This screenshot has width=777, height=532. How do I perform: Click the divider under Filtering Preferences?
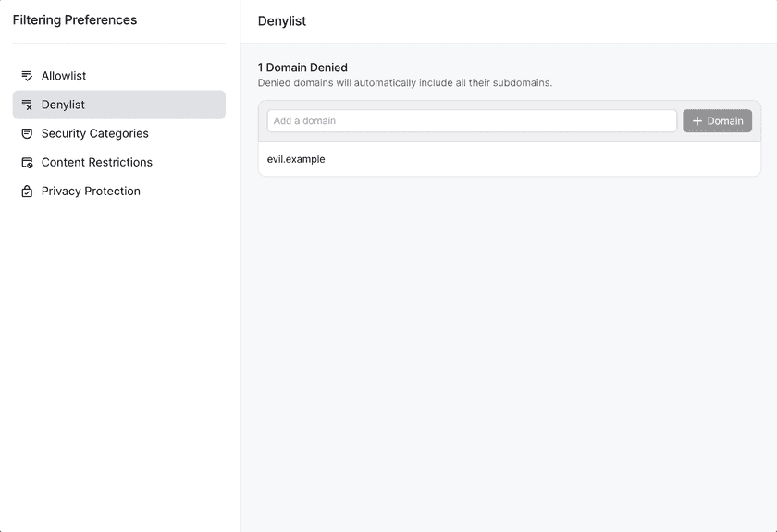(119, 44)
